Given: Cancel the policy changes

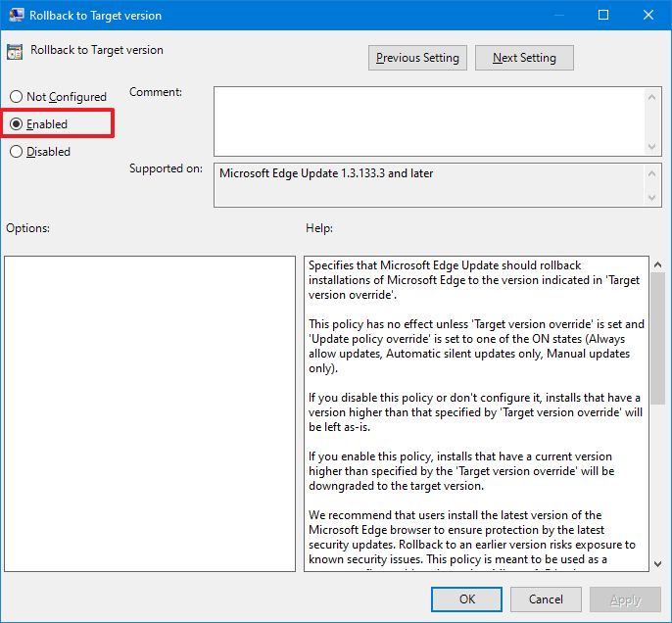Looking at the screenshot, I should [546, 599].
